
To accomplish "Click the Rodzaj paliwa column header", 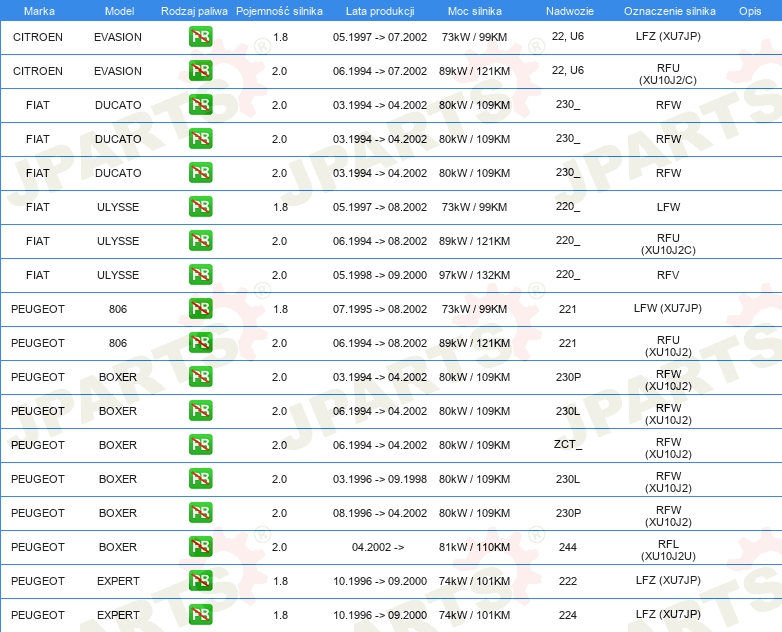I will [x=194, y=11].
